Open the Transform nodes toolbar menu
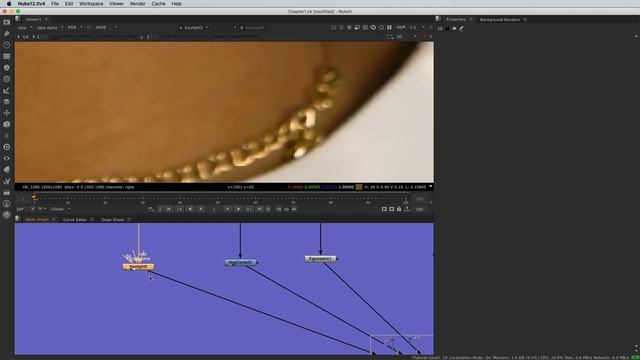 (7, 113)
